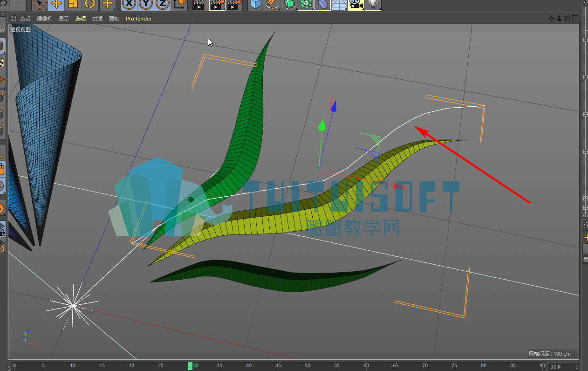588x371 pixels.
Task: Select the live selection arrow tool
Action: (x=40, y=5)
